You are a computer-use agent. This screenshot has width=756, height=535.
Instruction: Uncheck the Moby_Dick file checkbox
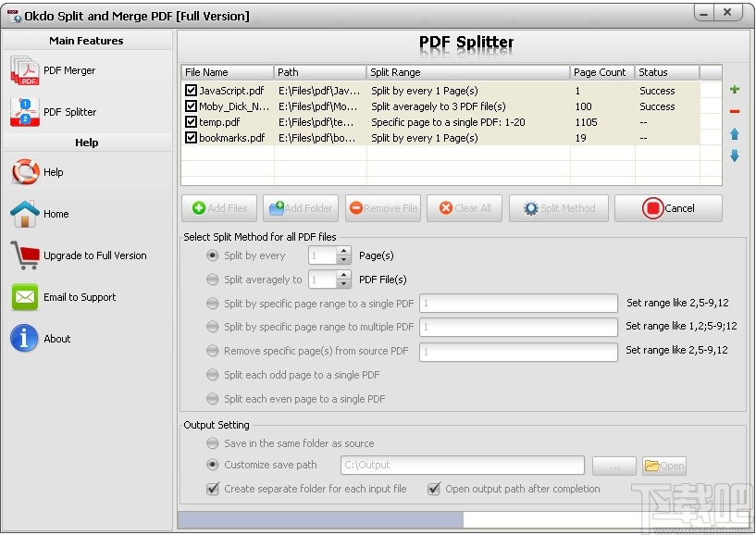tap(191, 106)
